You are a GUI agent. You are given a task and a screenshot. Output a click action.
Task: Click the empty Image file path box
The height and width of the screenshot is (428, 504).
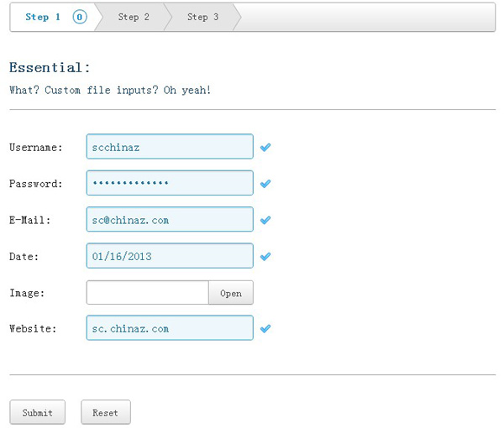(147, 293)
